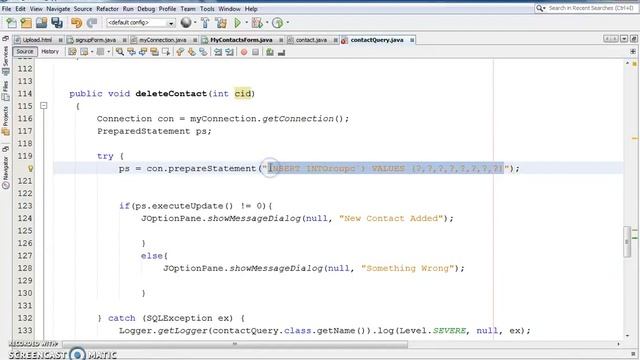
Task: Switch to the myConnection.java tab
Action: [x=162, y=40]
